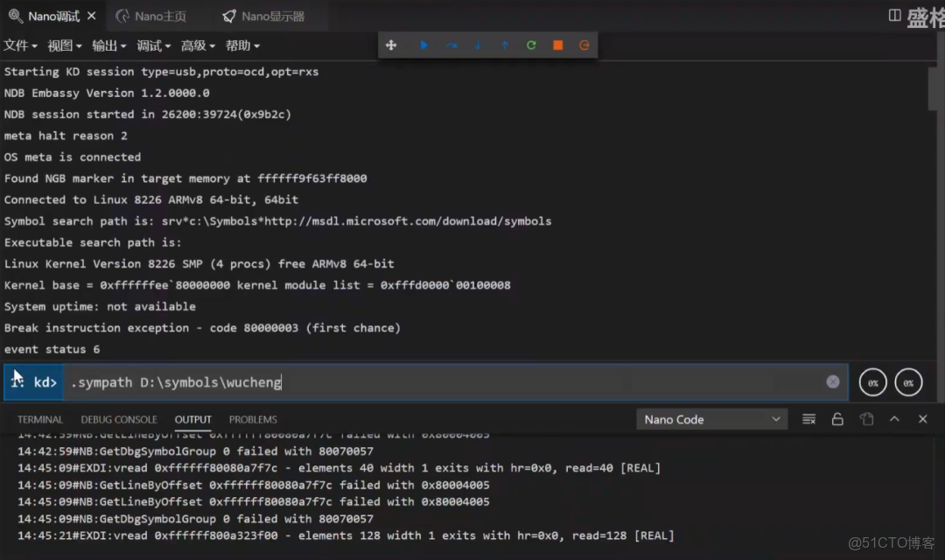Click the Clear Output list icon

[x=808, y=419]
